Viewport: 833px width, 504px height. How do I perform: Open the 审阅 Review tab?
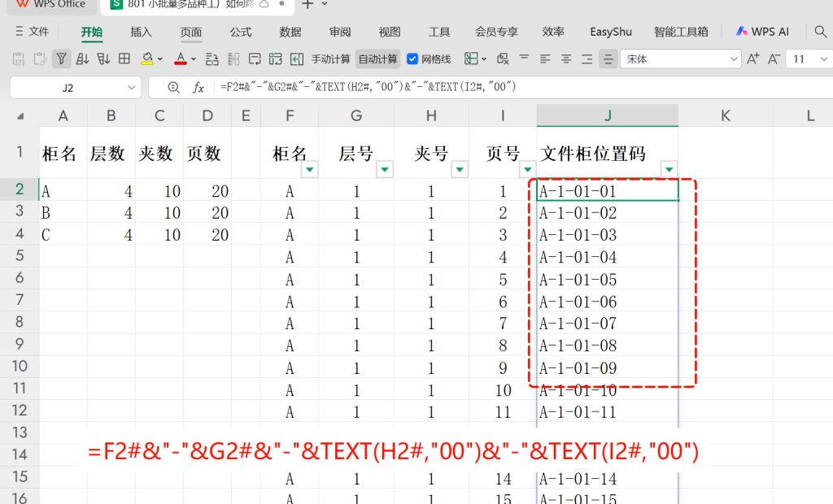pos(340,32)
